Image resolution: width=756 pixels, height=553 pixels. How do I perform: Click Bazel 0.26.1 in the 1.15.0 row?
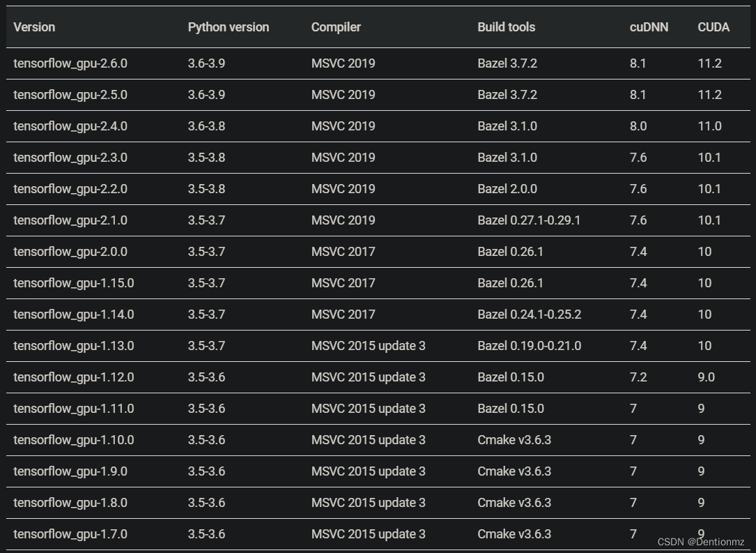coord(510,283)
